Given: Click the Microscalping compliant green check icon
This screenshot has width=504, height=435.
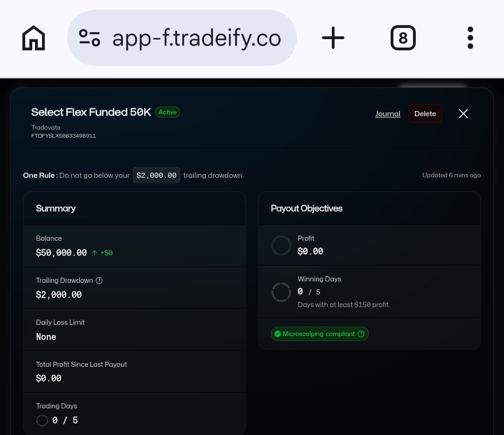Looking at the screenshot, I should 278,334.
